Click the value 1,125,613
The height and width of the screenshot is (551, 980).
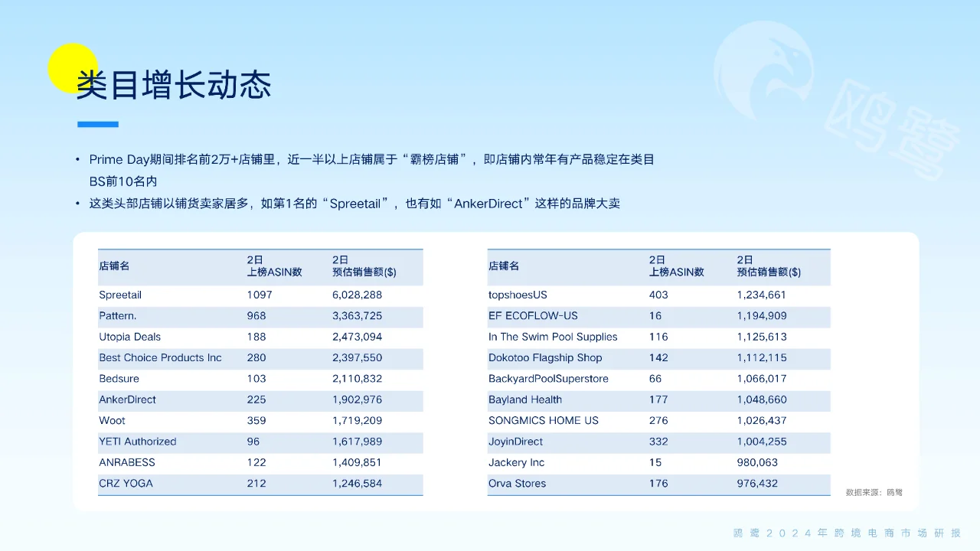762,337
